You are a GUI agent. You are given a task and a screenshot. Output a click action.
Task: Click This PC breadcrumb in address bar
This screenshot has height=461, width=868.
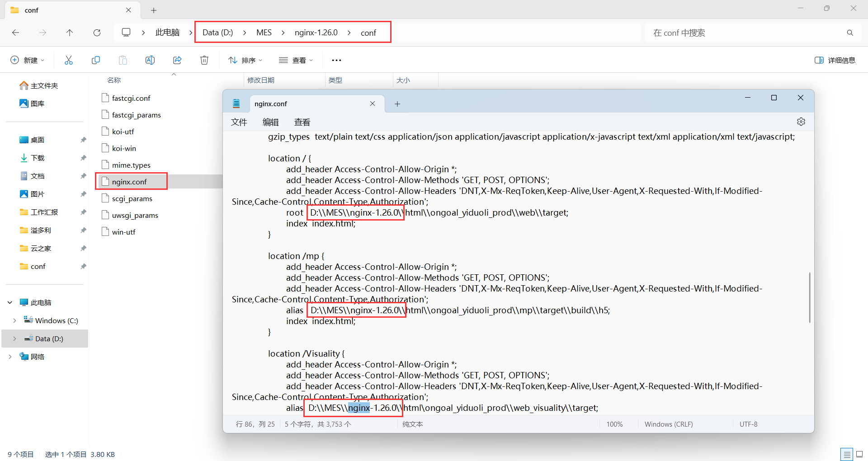[x=168, y=33]
